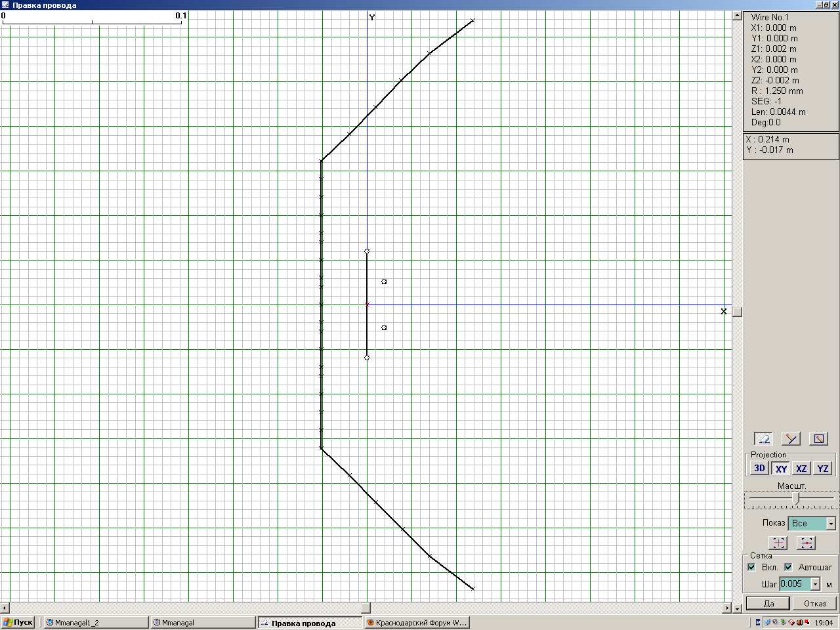
Task: Click the horizontal scrollbar thumb
Action: tap(366, 608)
